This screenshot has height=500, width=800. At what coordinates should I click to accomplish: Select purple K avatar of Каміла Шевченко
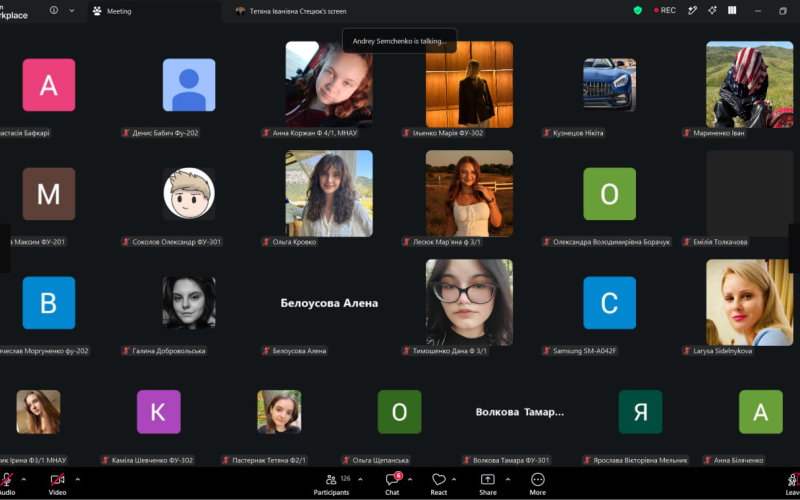tap(159, 412)
